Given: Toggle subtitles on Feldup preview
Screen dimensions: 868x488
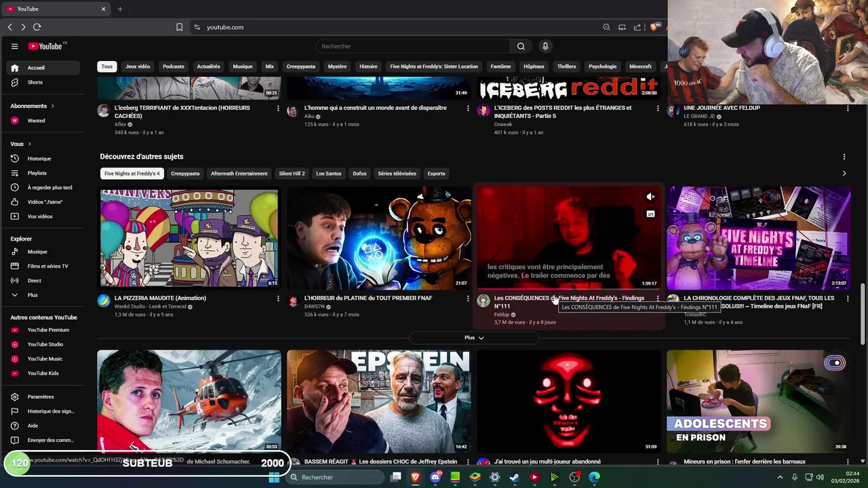Looking at the screenshot, I should (x=650, y=213).
